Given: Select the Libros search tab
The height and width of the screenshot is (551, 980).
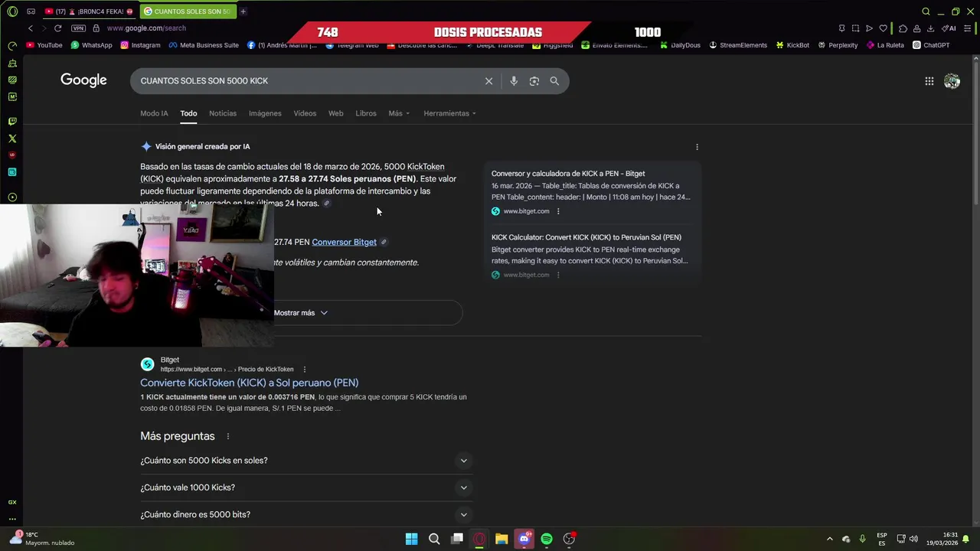Looking at the screenshot, I should pos(366,113).
